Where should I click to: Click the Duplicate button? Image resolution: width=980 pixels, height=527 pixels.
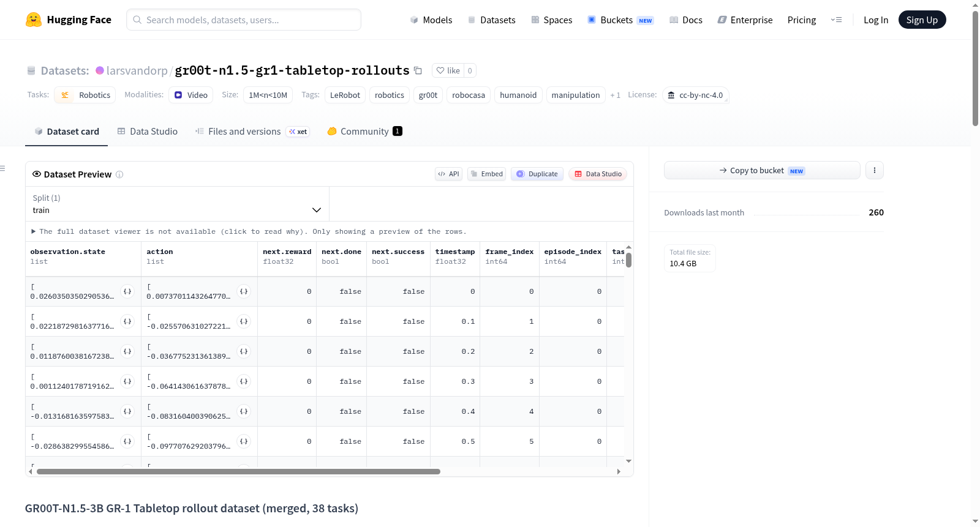[x=537, y=174]
